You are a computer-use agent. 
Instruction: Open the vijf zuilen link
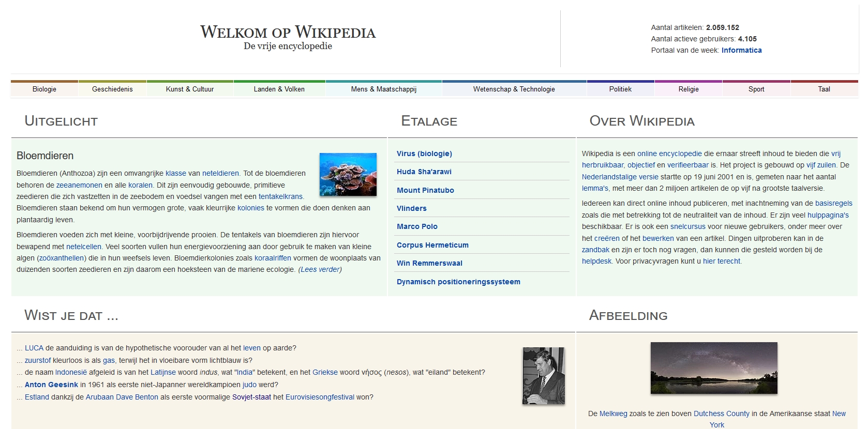click(x=821, y=165)
